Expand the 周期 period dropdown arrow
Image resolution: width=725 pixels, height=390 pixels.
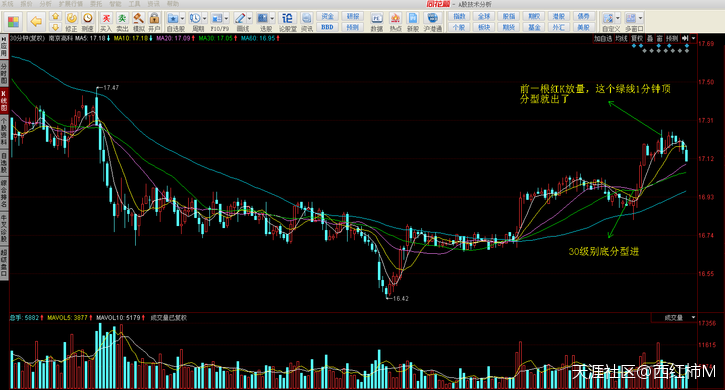(x=205, y=19)
